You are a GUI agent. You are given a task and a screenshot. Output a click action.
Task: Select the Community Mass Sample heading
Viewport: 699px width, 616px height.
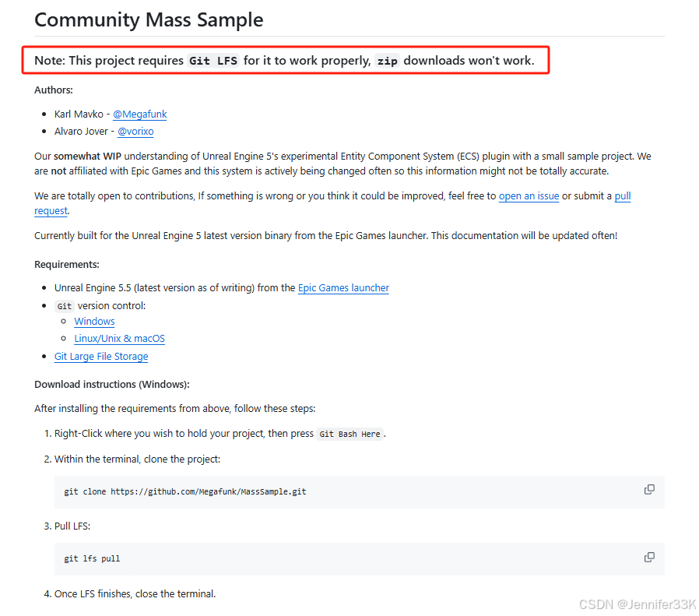(149, 19)
